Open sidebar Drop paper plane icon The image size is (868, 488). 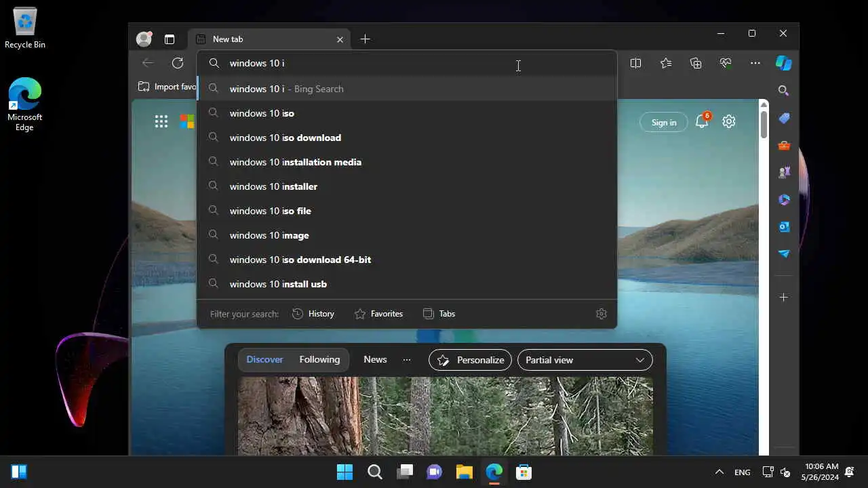784,253
